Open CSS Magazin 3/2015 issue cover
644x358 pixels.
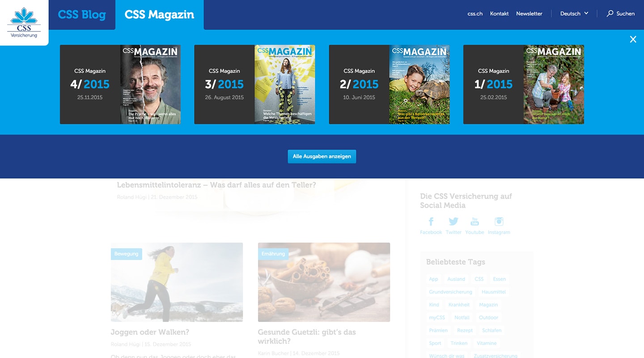(285, 84)
